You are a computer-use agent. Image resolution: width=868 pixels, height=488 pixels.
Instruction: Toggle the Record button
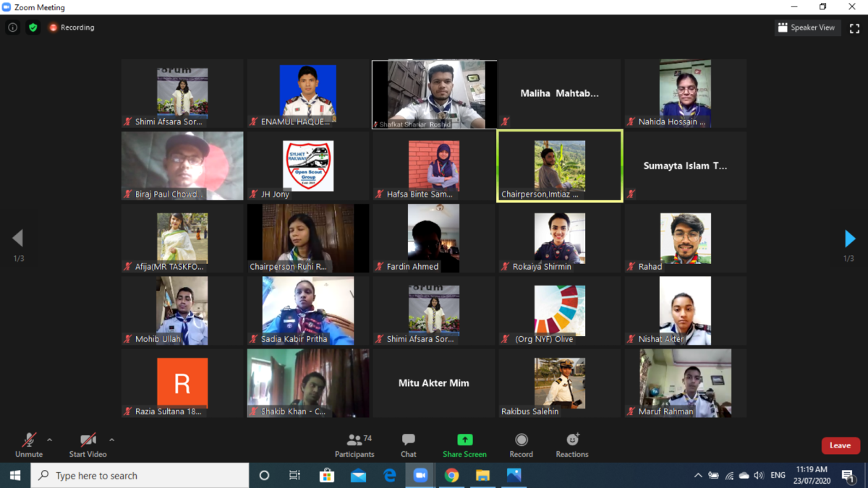pyautogui.click(x=521, y=445)
